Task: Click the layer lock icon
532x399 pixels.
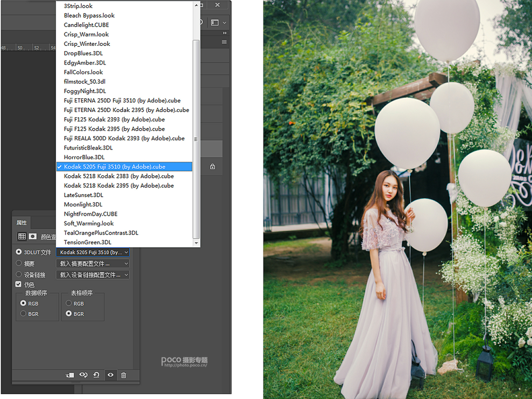Action: tap(212, 167)
